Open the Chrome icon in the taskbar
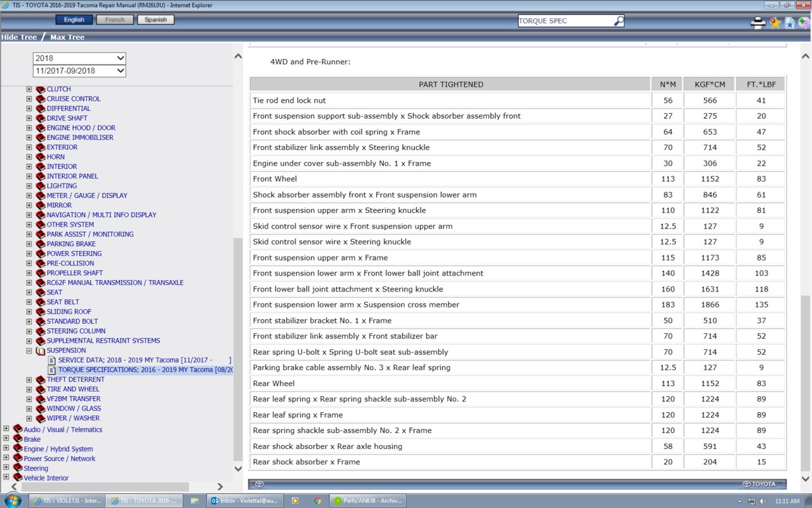The width and height of the screenshot is (812, 508). [x=317, y=500]
